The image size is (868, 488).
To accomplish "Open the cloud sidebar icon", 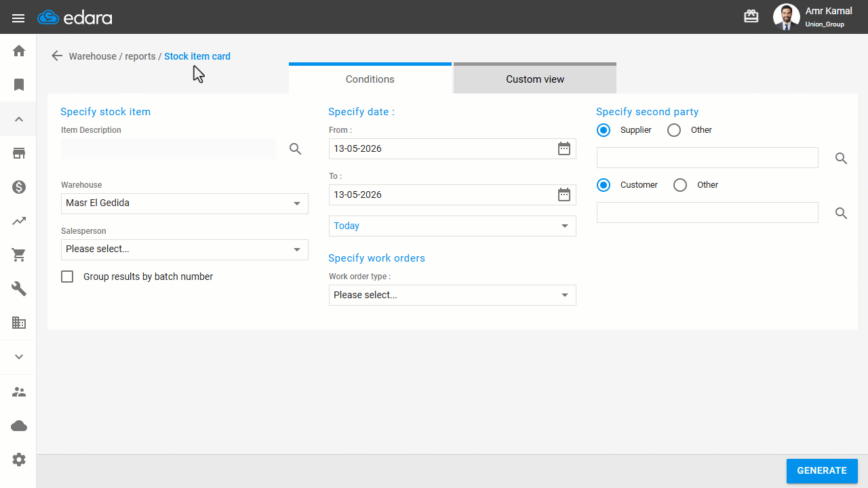I will (x=19, y=426).
